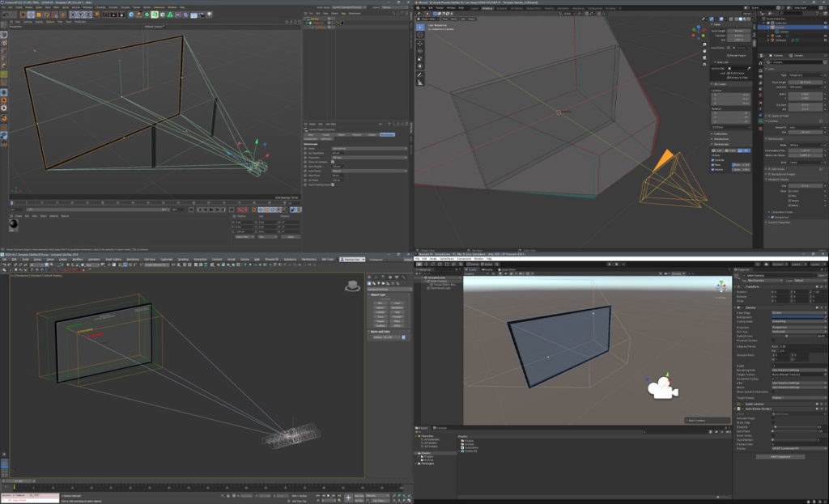
Task: Select Blender's Measure tool
Action: [420, 83]
